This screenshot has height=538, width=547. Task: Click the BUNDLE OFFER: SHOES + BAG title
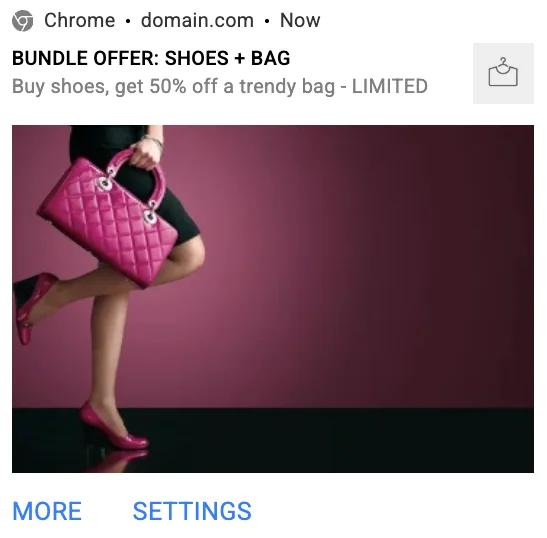[151, 58]
